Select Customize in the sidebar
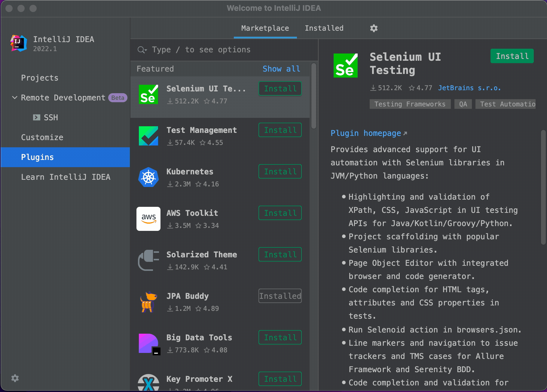The width and height of the screenshot is (547, 392). coord(42,137)
